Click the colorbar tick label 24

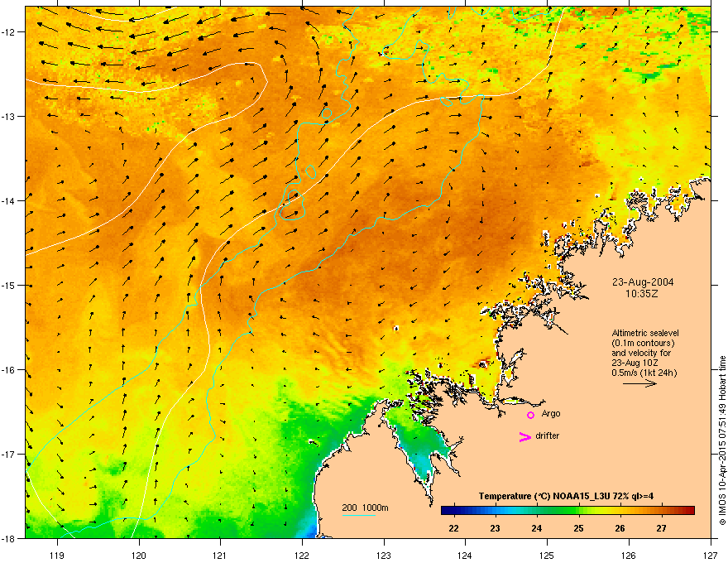pos(537,528)
